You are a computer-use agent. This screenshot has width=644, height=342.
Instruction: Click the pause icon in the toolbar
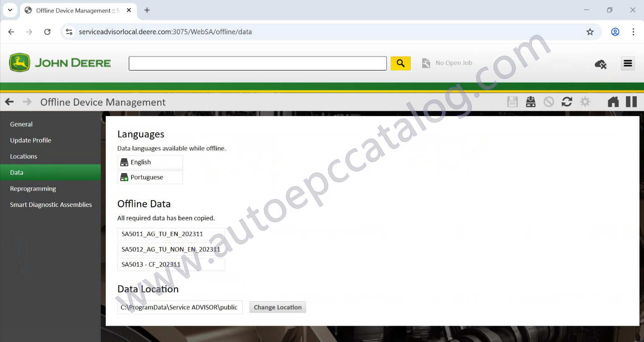[631, 102]
